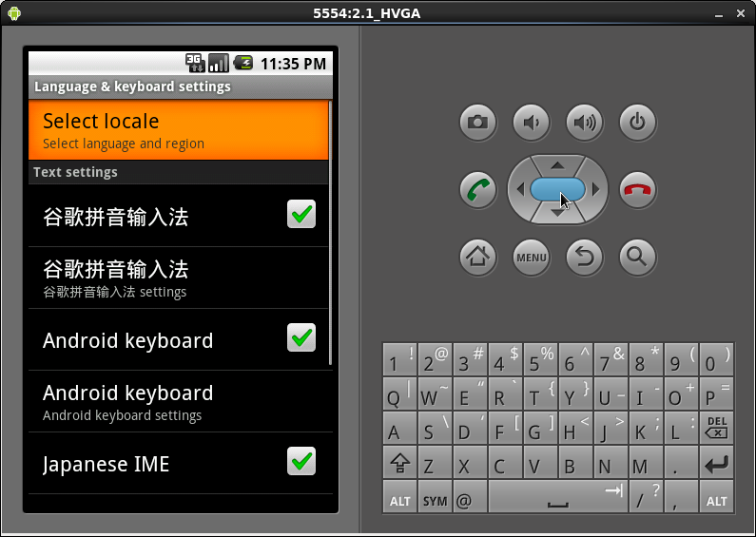
Task: Click the period key
Action: coord(681,462)
